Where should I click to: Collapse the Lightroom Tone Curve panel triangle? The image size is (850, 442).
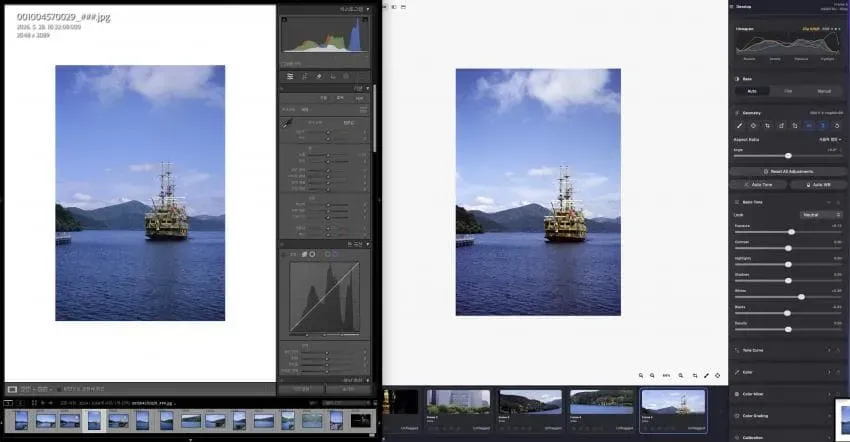point(368,244)
